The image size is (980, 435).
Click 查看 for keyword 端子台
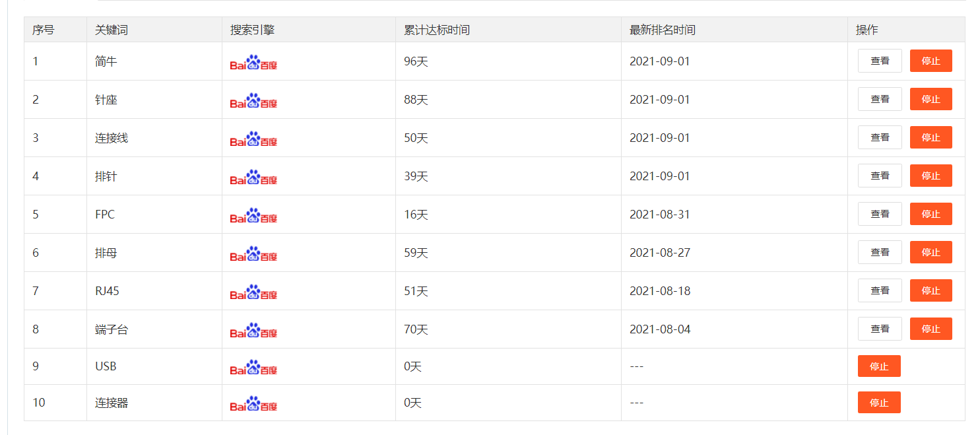tap(879, 329)
